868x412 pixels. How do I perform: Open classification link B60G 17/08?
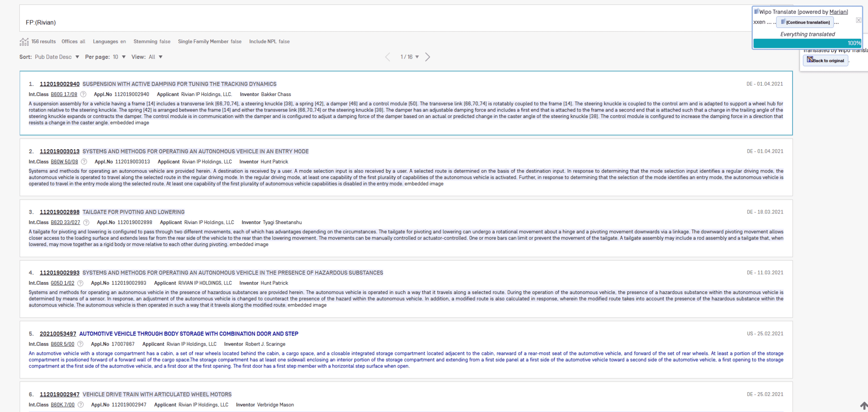pos(64,95)
